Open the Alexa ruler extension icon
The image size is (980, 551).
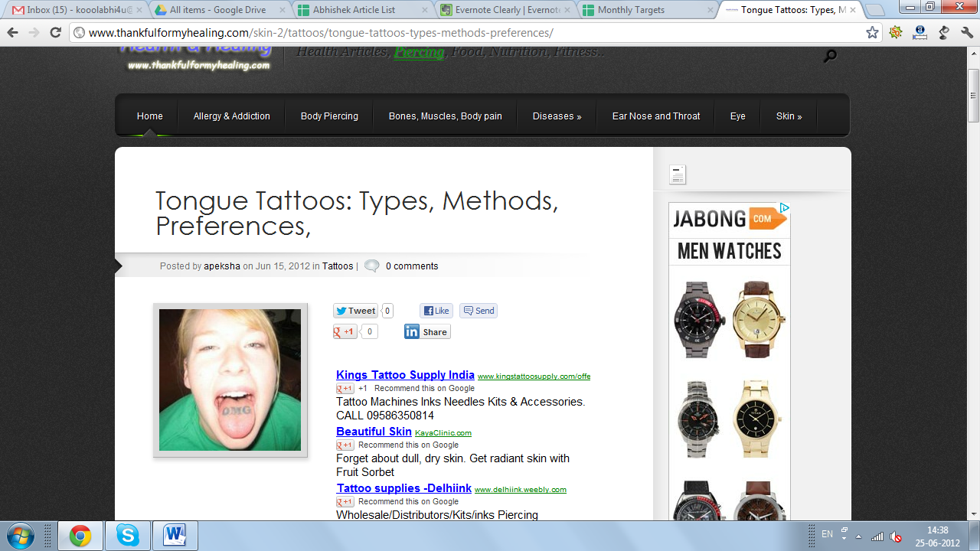tap(920, 33)
